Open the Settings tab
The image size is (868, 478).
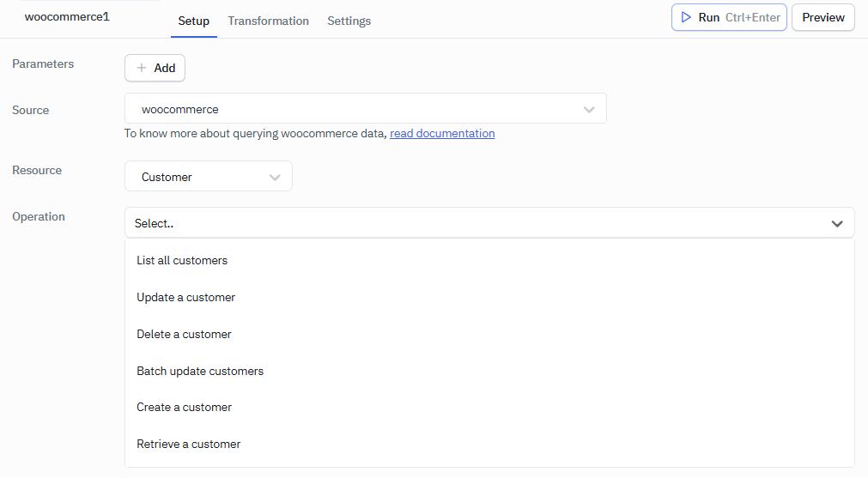349,21
